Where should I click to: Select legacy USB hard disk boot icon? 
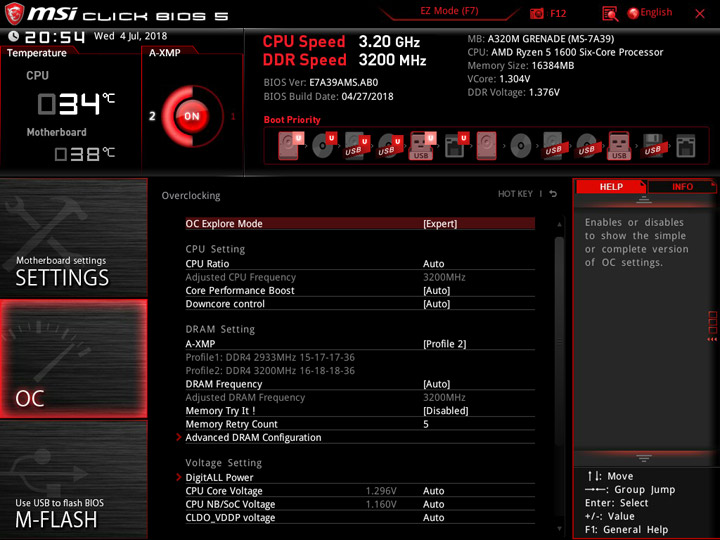click(x=553, y=146)
